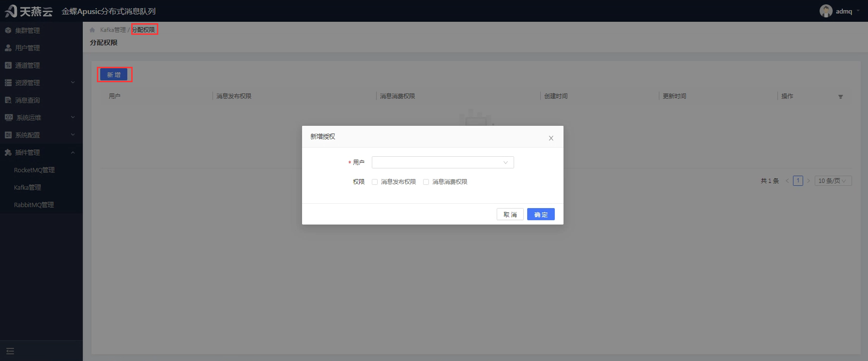Click 分配权限 breadcrumb item
This screenshot has height=361, width=868.
[144, 30]
